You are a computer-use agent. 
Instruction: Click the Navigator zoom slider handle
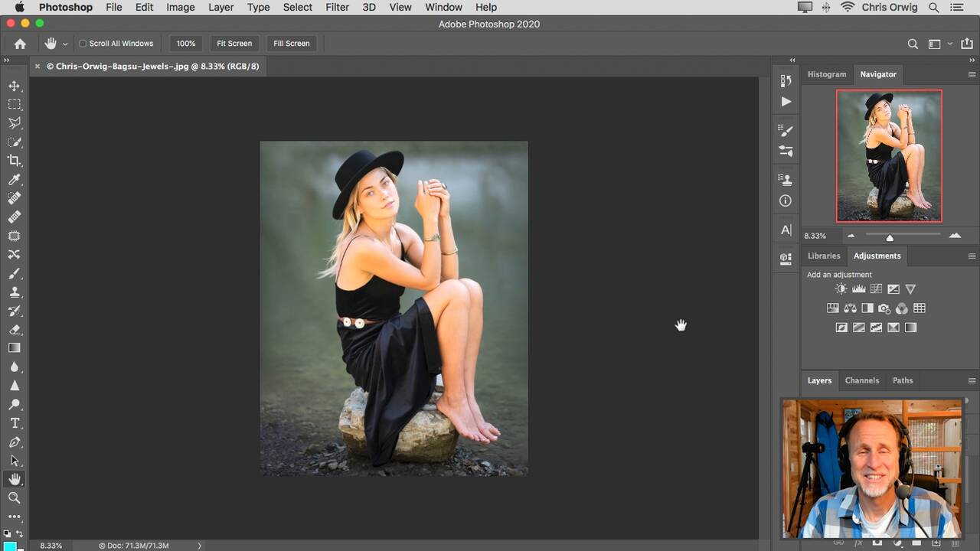tap(890, 237)
